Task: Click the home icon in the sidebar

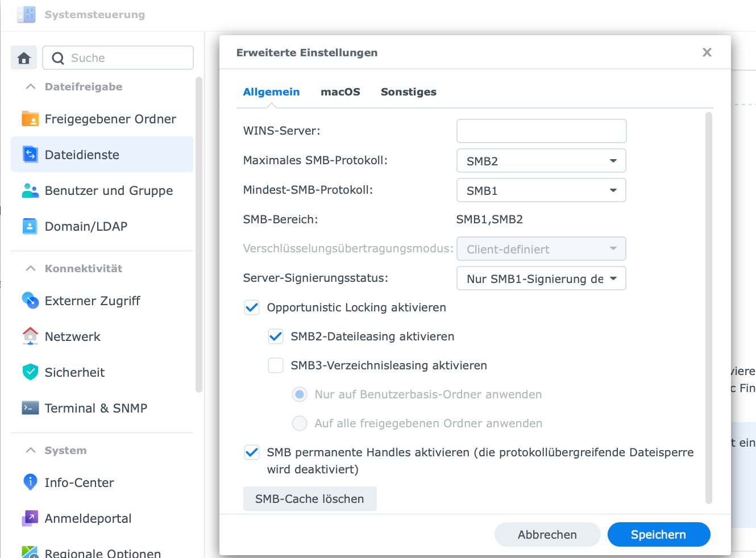Action: tap(24, 58)
